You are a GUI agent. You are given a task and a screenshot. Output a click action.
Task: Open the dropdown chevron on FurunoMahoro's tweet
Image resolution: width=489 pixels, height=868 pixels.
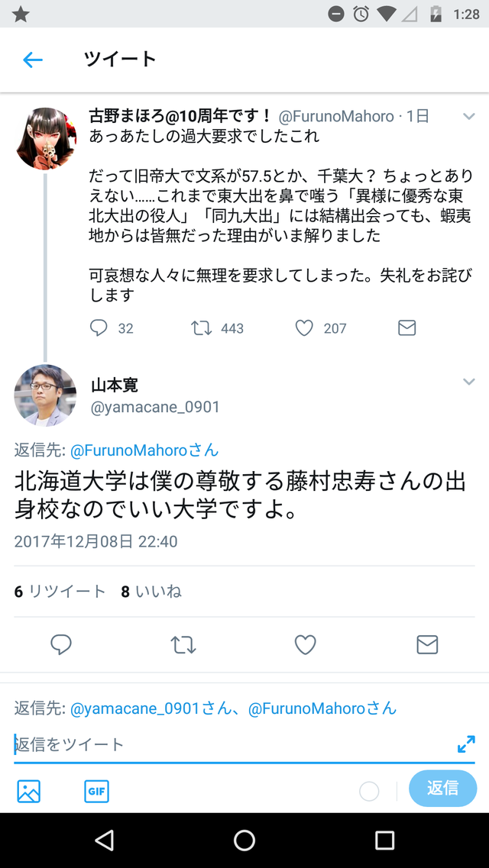click(469, 116)
